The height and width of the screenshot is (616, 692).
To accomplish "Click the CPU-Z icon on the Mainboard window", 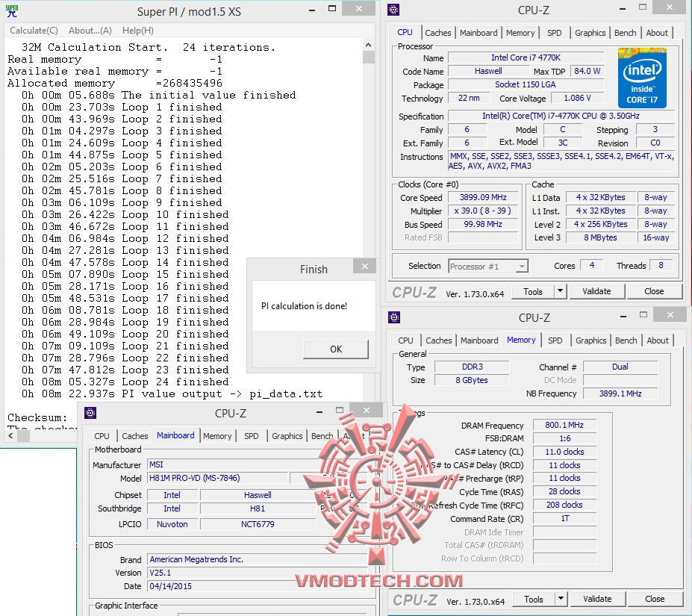I will (90, 412).
